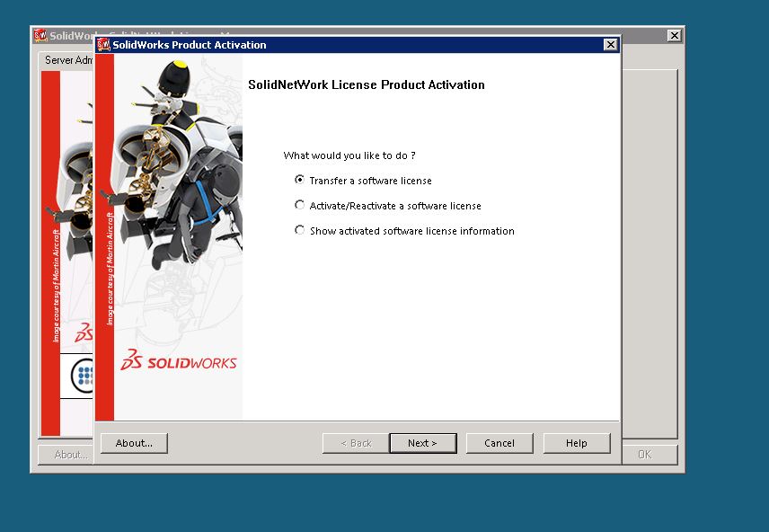The height and width of the screenshot is (532, 769).
Task: Close the background License Manager window
Action: pos(674,36)
